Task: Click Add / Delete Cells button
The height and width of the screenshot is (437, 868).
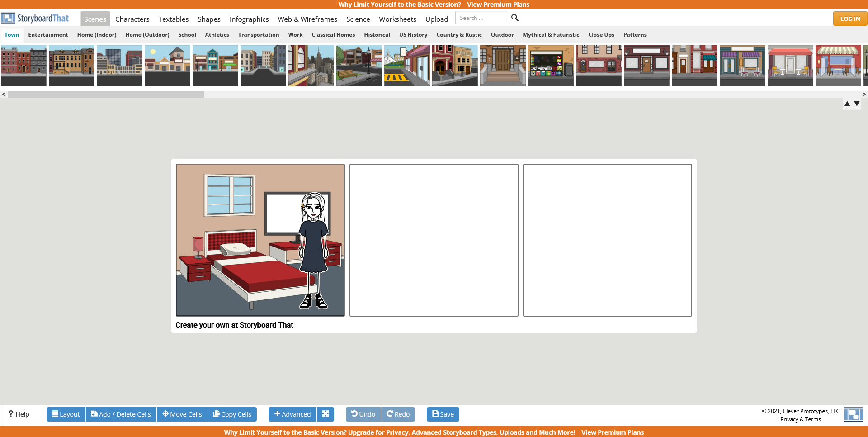Action: click(121, 414)
